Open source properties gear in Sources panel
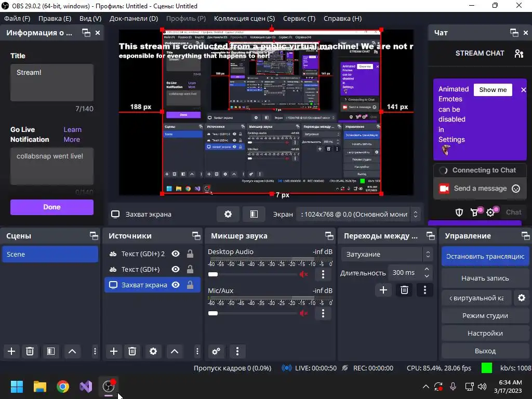This screenshot has height=399, width=532. point(153,351)
